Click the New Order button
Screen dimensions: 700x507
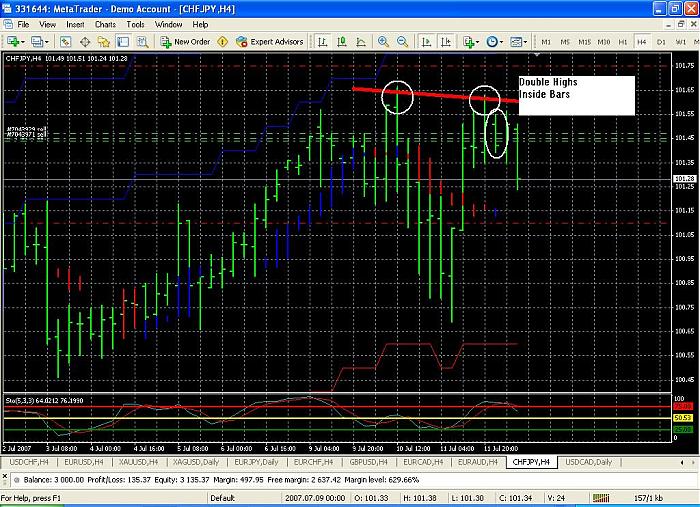click(x=185, y=42)
